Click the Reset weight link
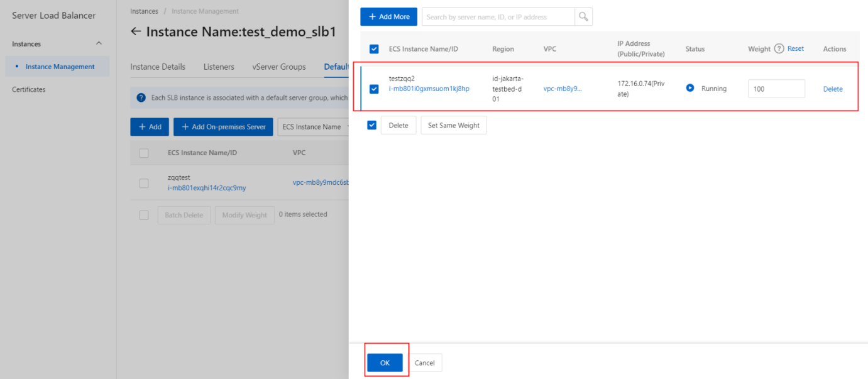The image size is (868, 379). coord(796,49)
